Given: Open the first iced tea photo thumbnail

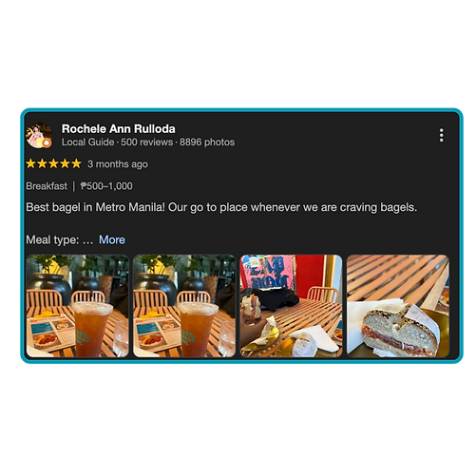Looking at the screenshot, I should (78, 306).
